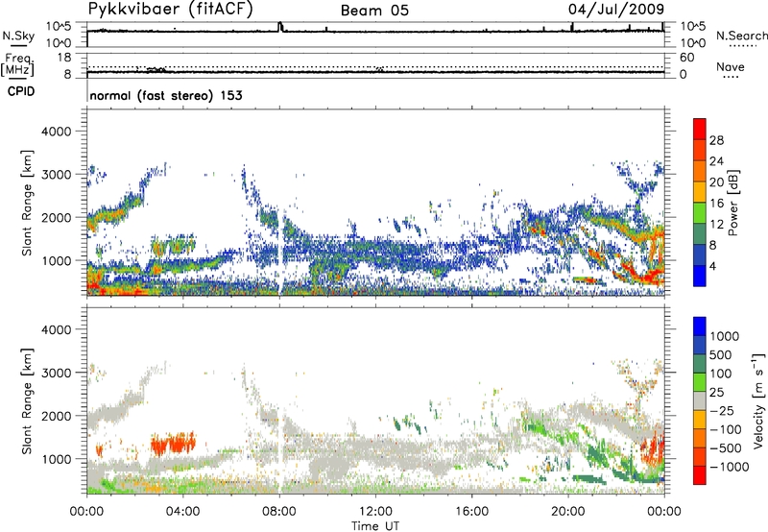Screen dimensions: 768x532
Task: Click the 18 tick on frequency axis
Action: pyautogui.click(x=64, y=58)
